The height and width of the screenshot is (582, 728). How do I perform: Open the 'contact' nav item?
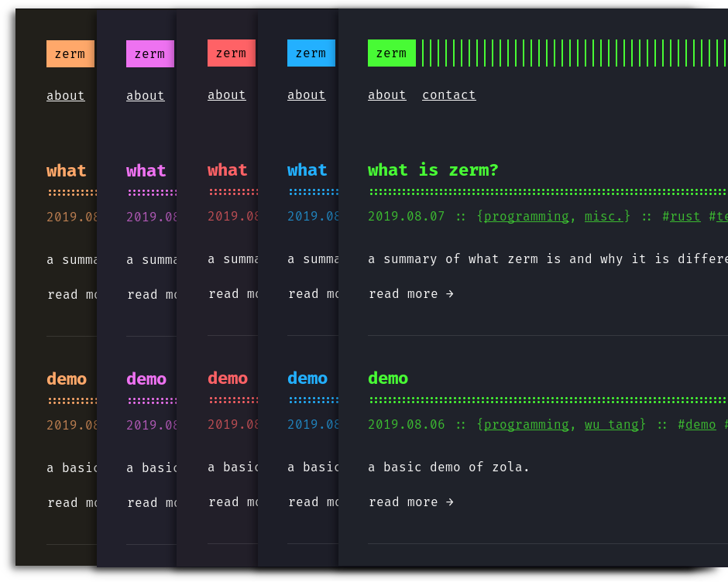pos(448,94)
